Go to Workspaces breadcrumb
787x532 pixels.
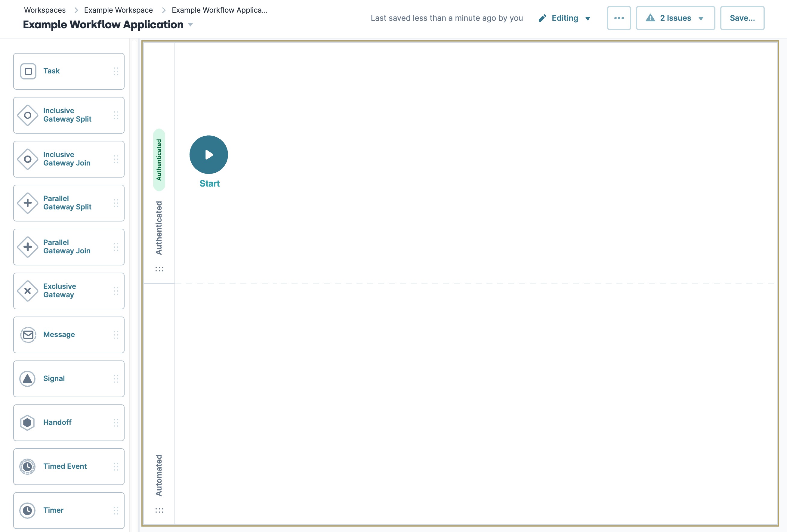pos(45,10)
